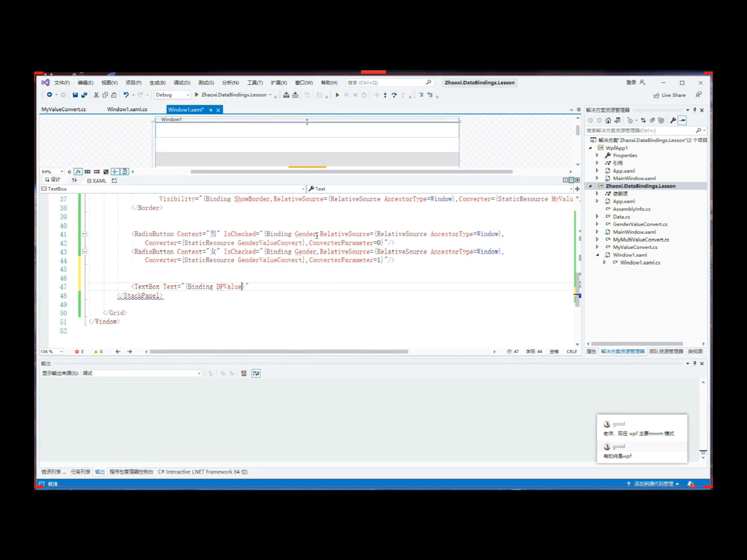Click the Live Share icon
747x560 pixels.
pos(656,95)
